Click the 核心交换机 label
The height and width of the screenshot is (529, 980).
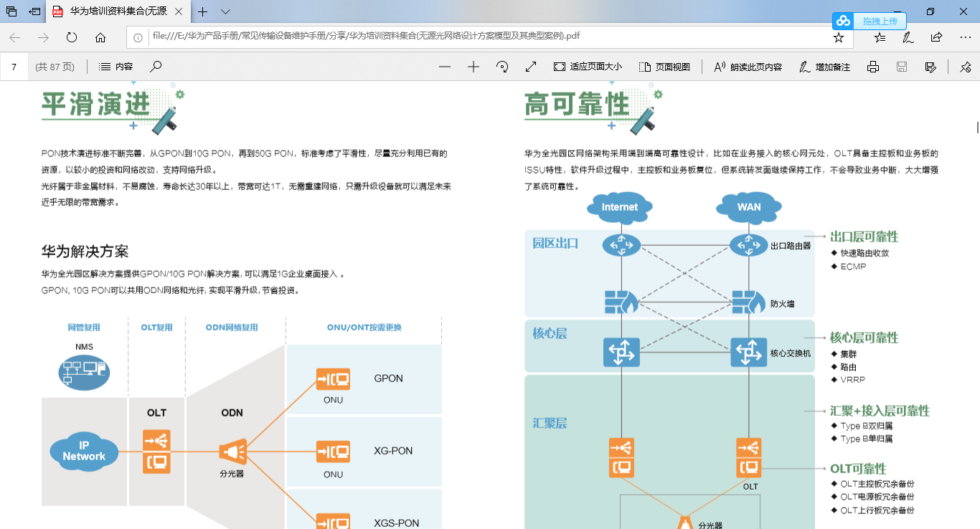(791, 353)
